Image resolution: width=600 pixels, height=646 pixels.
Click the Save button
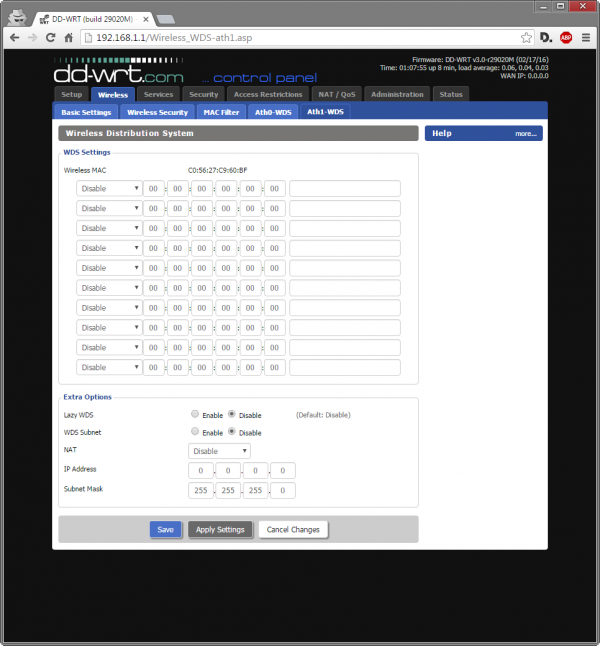coord(165,529)
